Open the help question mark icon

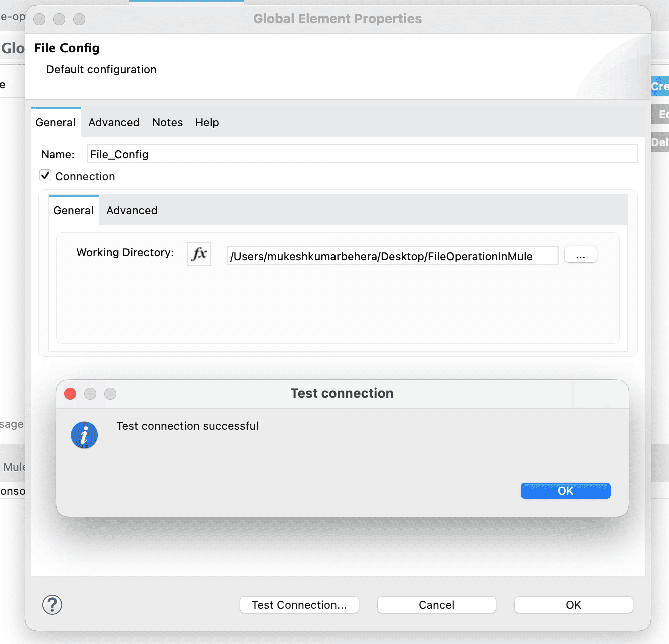click(x=52, y=605)
